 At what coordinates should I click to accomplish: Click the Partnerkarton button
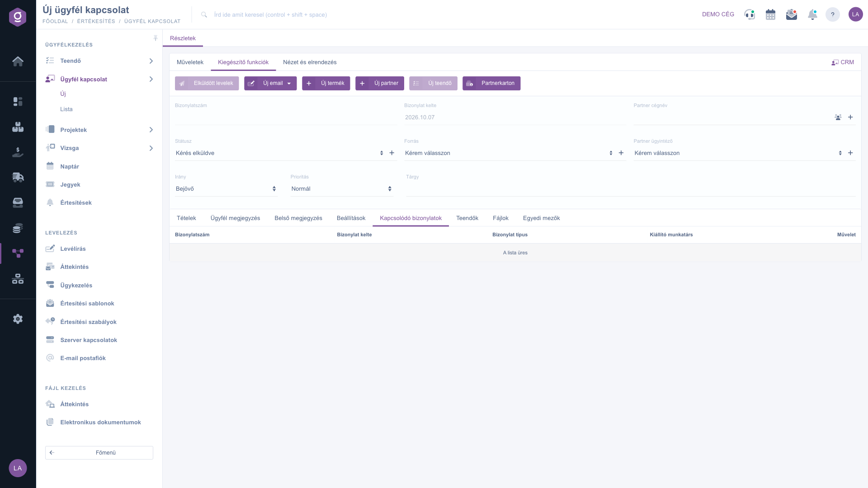(491, 83)
